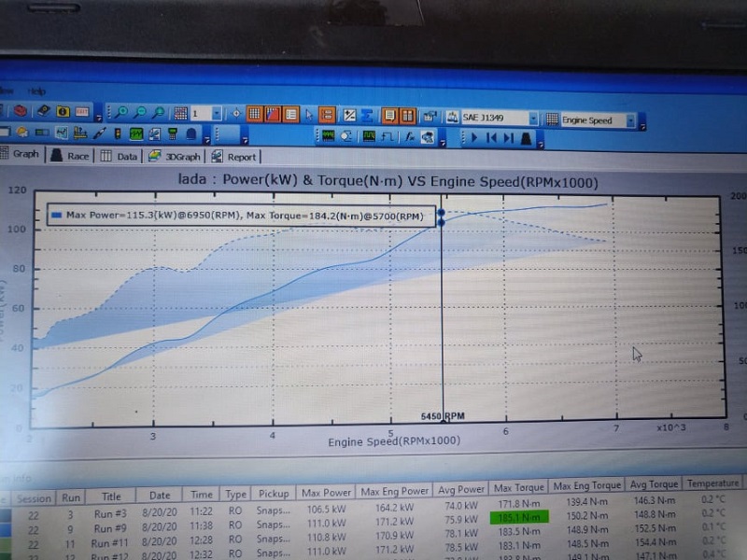Viewport: 747px width, 560px height.
Task: Switch to the 3DGraph tab
Action: coord(175,156)
